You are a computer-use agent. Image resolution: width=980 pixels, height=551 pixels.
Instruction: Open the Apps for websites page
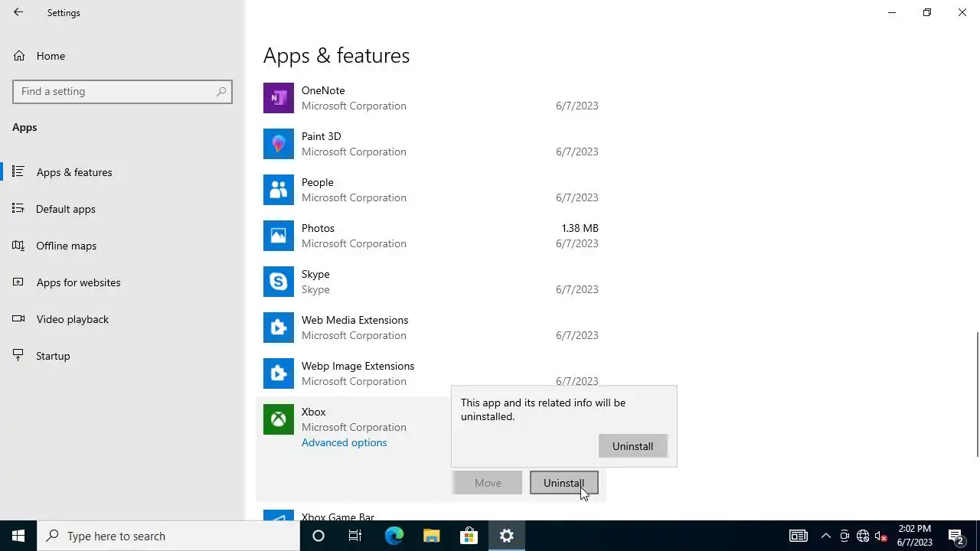[122, 282]
